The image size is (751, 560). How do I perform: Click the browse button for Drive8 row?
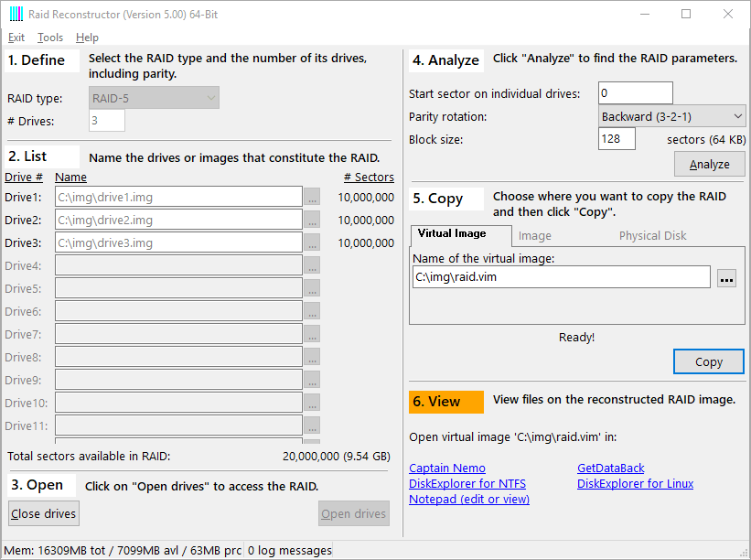click(312, 357)
